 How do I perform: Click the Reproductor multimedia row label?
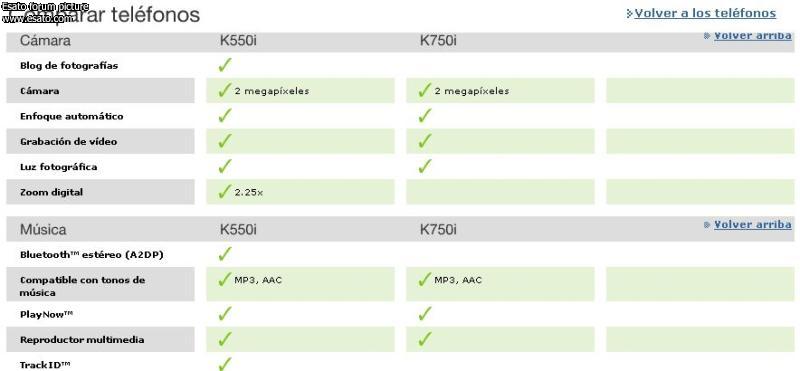coord(82,340)
